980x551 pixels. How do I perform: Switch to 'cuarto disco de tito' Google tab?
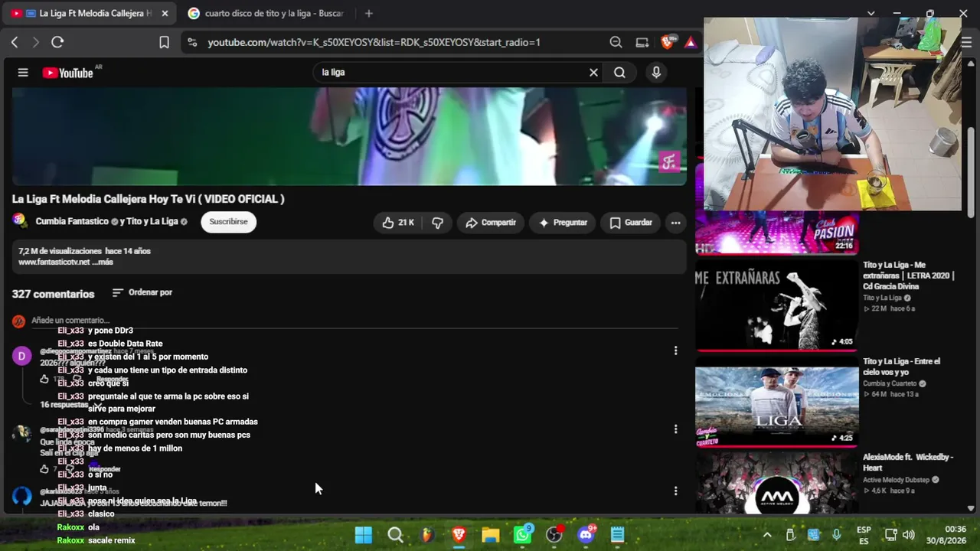point(268,14)
